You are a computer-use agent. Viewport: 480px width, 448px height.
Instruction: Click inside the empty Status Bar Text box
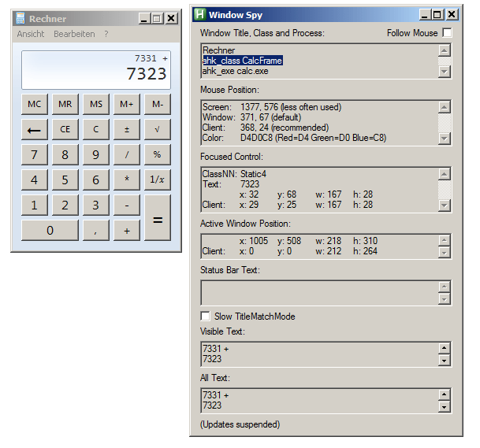pos(319,293)
